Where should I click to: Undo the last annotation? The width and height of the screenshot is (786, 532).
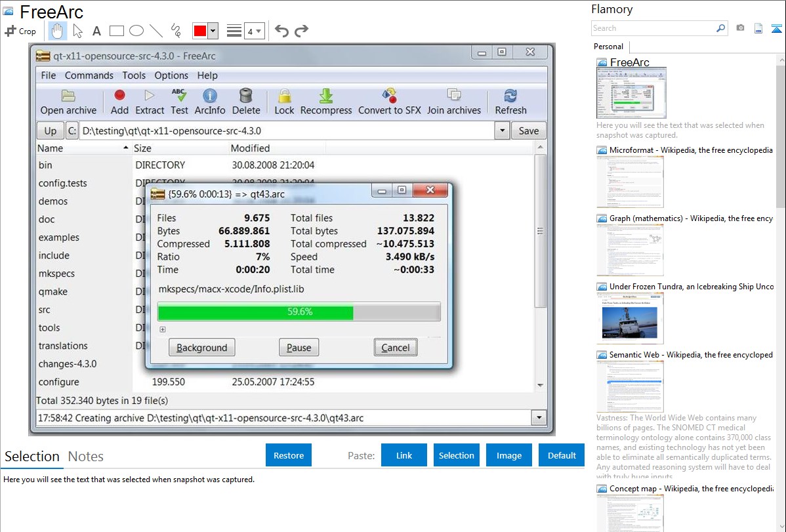(281, 31)
